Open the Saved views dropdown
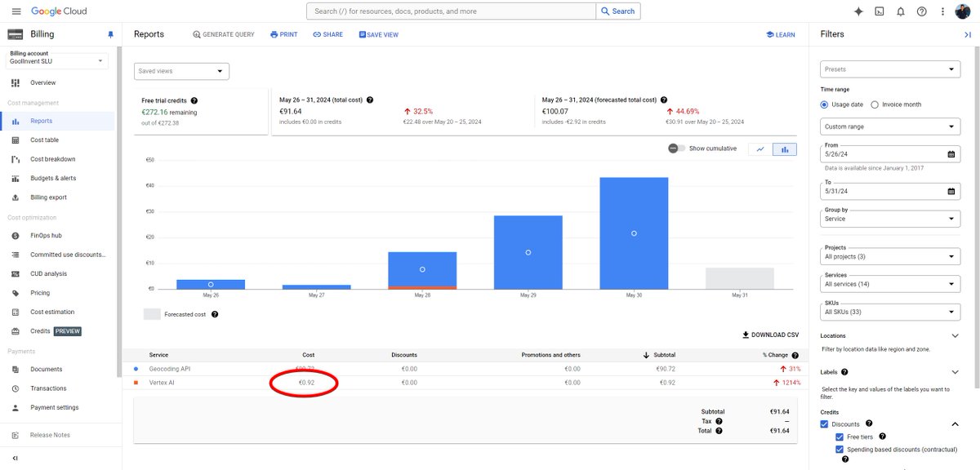Screen dimensions: 980x470 coord(181,71)
